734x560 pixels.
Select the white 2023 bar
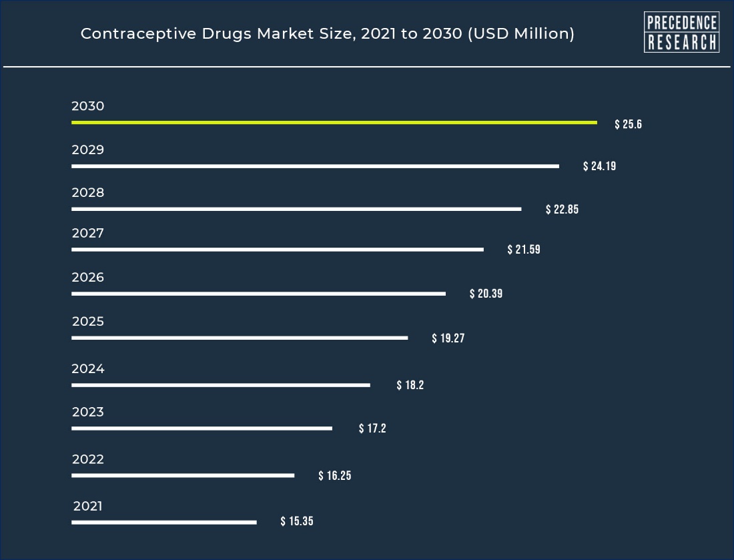pyautogui.click(x=202, y=429)
